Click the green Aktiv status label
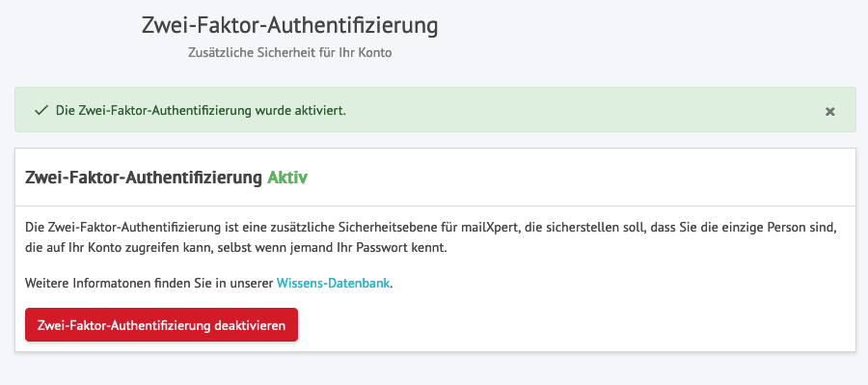868x385 pixels. click(286, 178)
